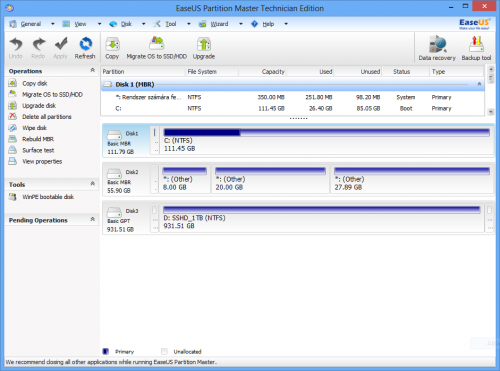Sort by Type column header
Image resolution: width=500 pixels, height=371 pixels.
(x=457, y=72)
